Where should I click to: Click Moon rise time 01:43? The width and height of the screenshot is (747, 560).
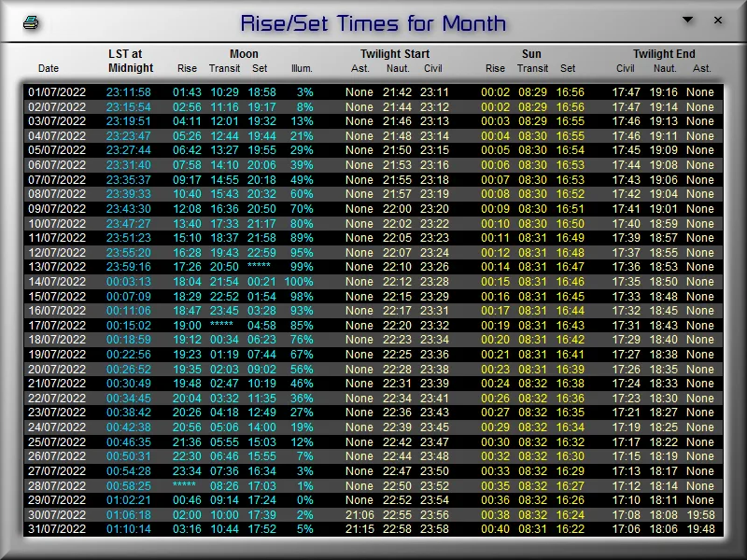(x=187, y=91)
